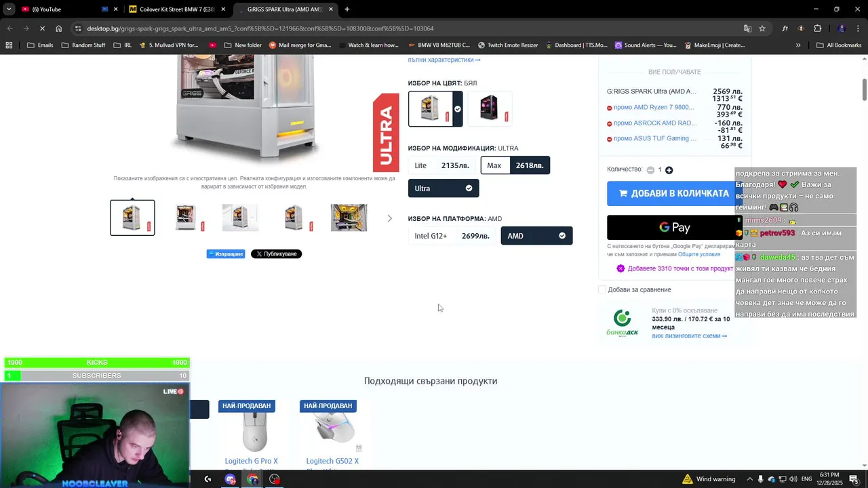Click the page vertical scrollbar thumb
868x488 pixels.
click(x=865, y=90)
